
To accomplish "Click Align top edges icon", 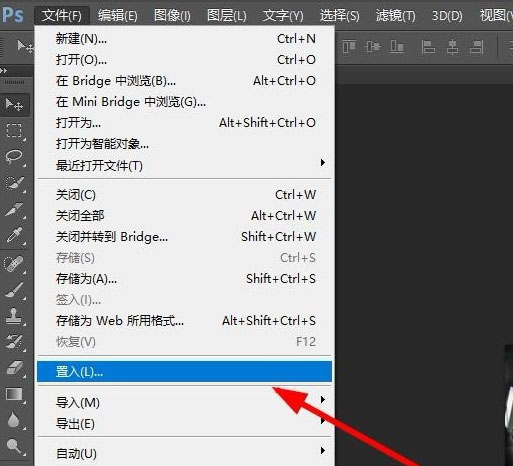I will pyautogui.click(x=349, y=47).
